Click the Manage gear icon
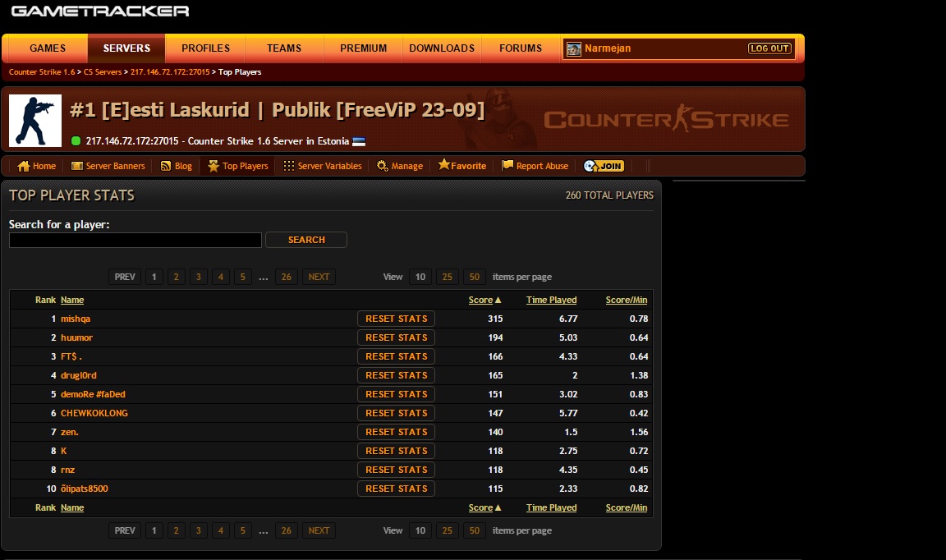The image size is (946, 560). [382, 166]
